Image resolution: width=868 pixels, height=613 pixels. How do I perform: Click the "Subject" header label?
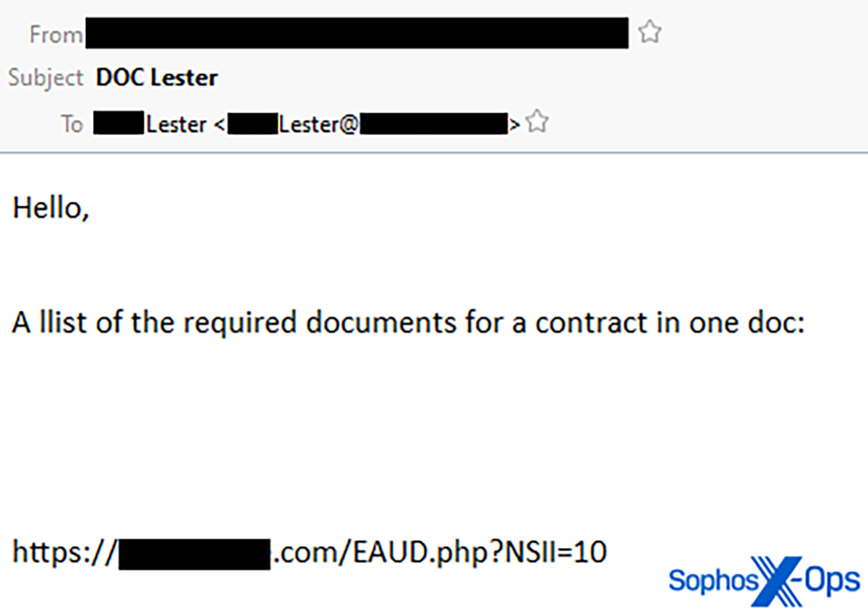click(x=46, y=78)
